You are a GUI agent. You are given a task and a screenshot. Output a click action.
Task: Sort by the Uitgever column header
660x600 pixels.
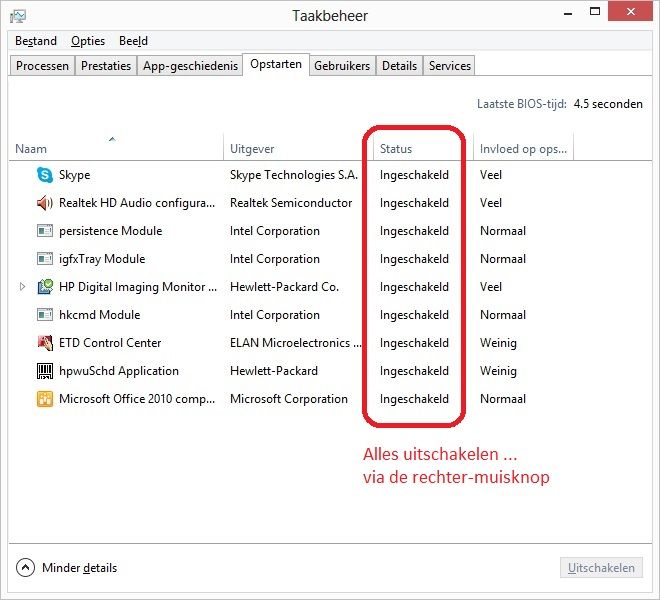298,148
